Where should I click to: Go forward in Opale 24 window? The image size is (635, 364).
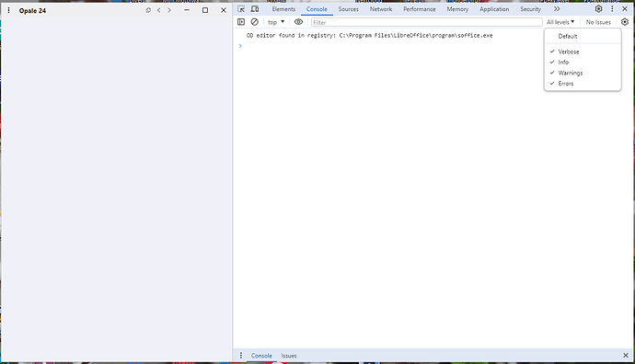tap(169, 10)
